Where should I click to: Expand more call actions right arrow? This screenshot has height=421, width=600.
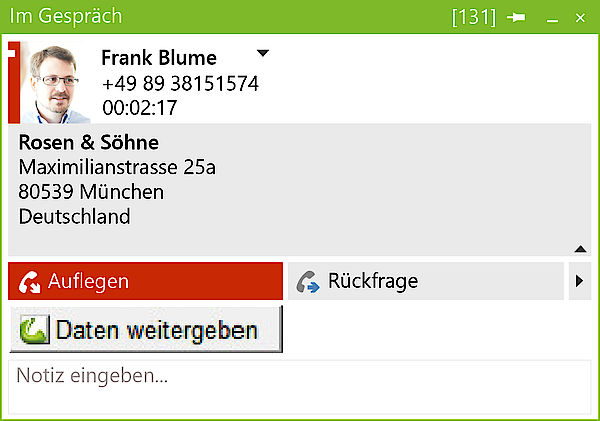click(x=580, y=281)
